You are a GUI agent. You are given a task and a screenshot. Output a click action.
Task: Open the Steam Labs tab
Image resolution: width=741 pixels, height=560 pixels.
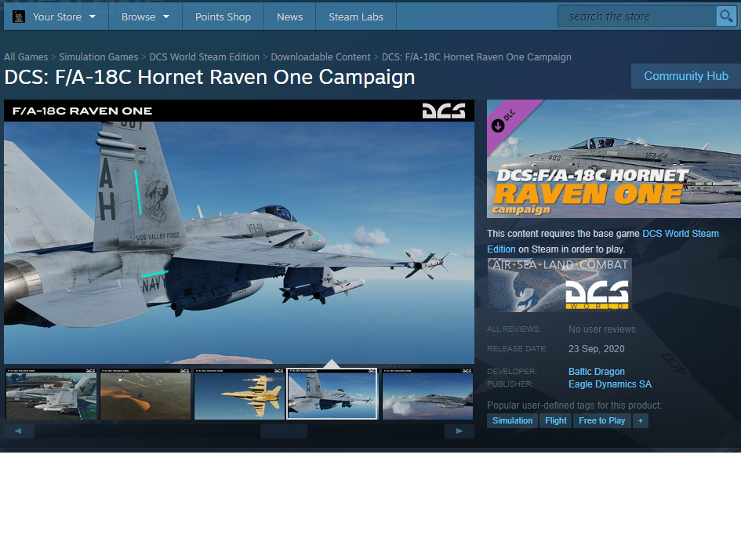click(356, 16)
